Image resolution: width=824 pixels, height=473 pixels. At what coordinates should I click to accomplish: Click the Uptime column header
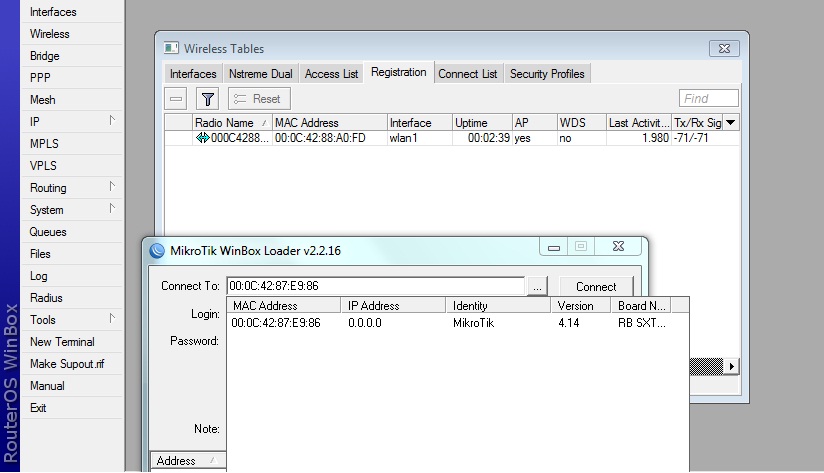482,122
